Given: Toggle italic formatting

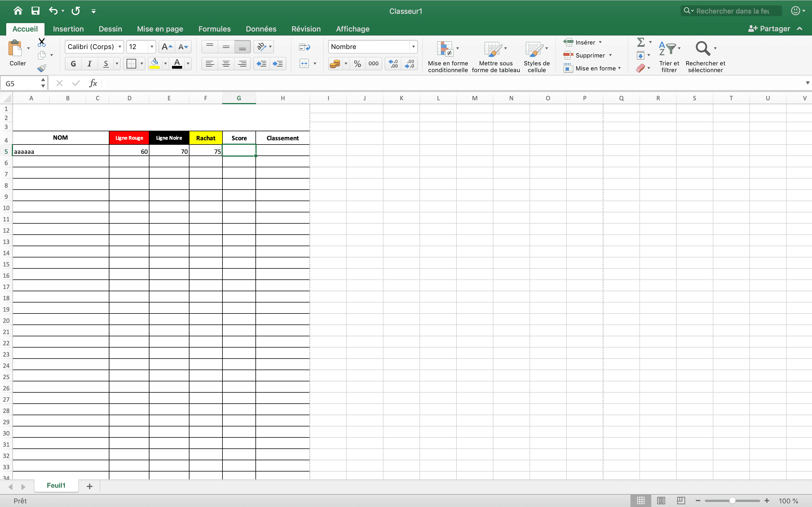Looking at the screenshot, I should pos(90,64).
